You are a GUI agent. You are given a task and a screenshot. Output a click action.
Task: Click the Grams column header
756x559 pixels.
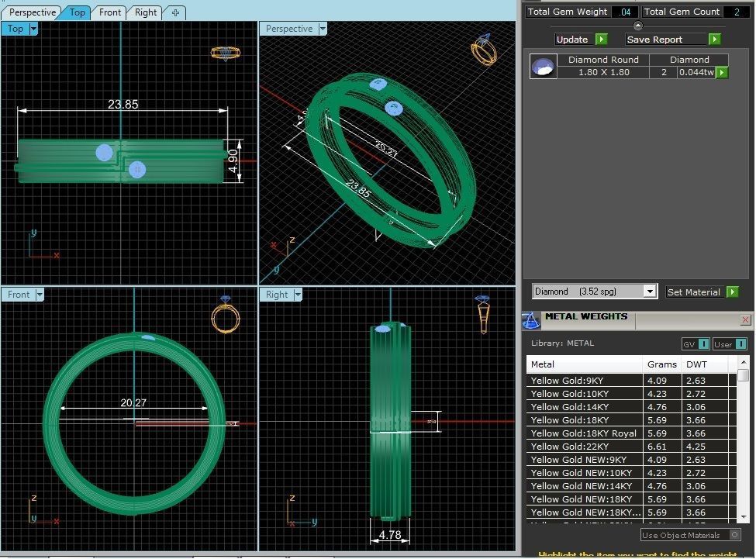pyautogui.click(x=662, y=364)
